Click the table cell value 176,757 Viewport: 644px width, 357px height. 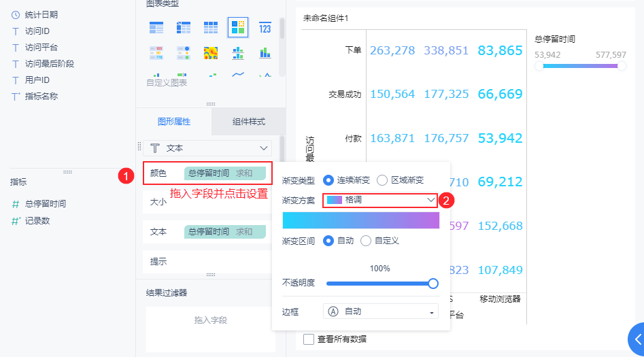click(x=446, y=138)
